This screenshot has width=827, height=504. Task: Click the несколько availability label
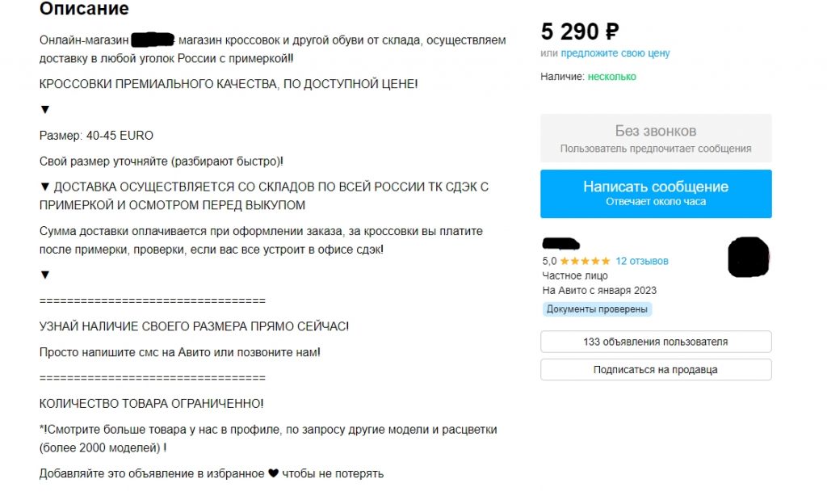[611, 77]
